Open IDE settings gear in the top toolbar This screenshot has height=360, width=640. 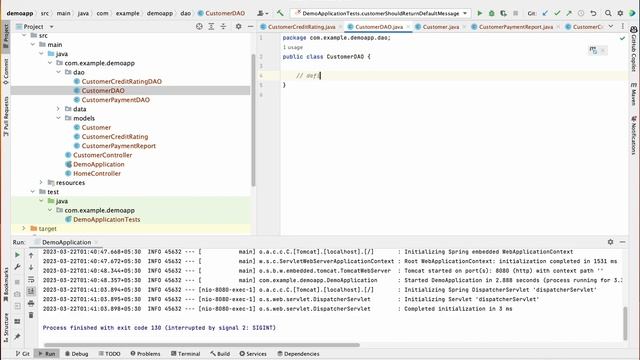coord(620,13)
